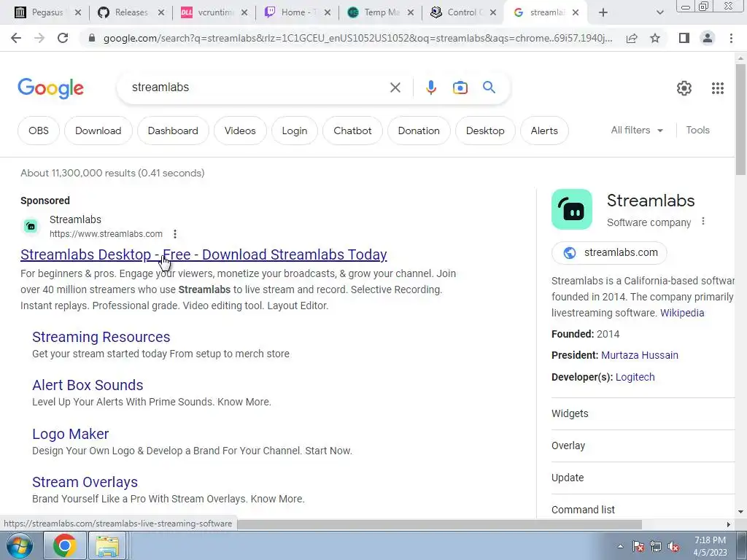Open the Stream Overlays link
The height and width of the screenshot is (560, 747).
85,482
